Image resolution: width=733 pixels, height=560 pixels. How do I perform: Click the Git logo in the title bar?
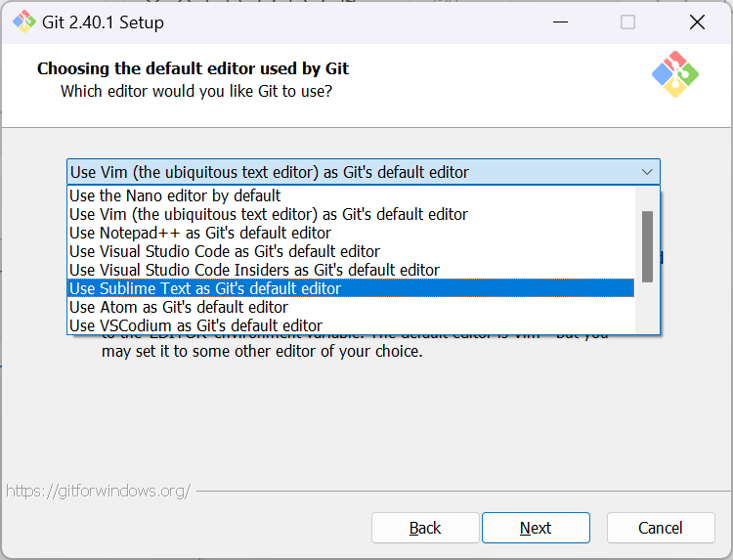pyautogui.click(x=23, y=22)
